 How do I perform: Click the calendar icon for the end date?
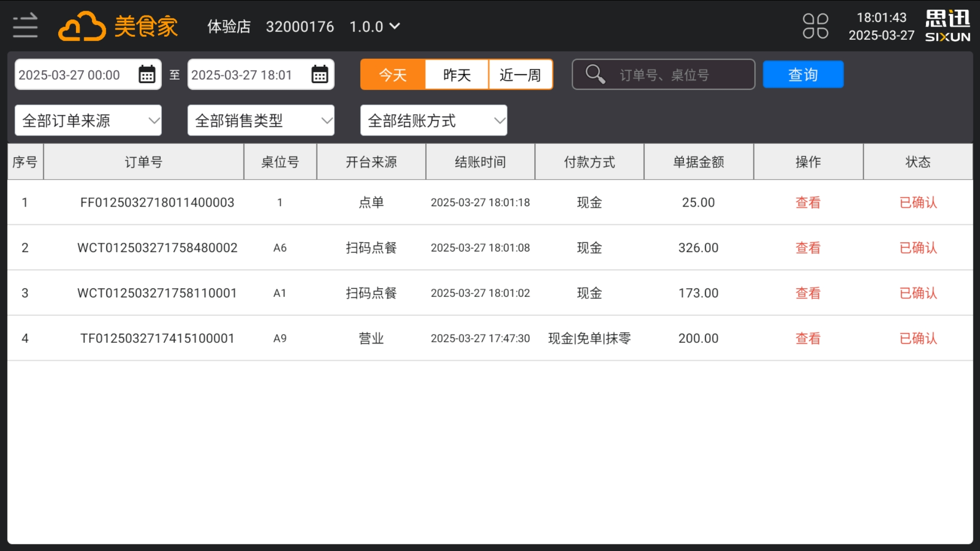pyautogui.click(x=319, y=74)
